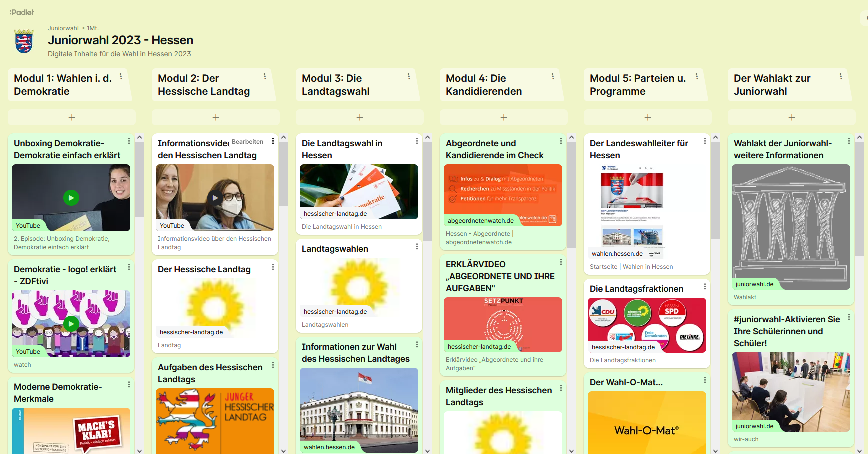Add a post under Modul 2 column
The height and width of the screenshot is (454, 868).
point(215,117)
